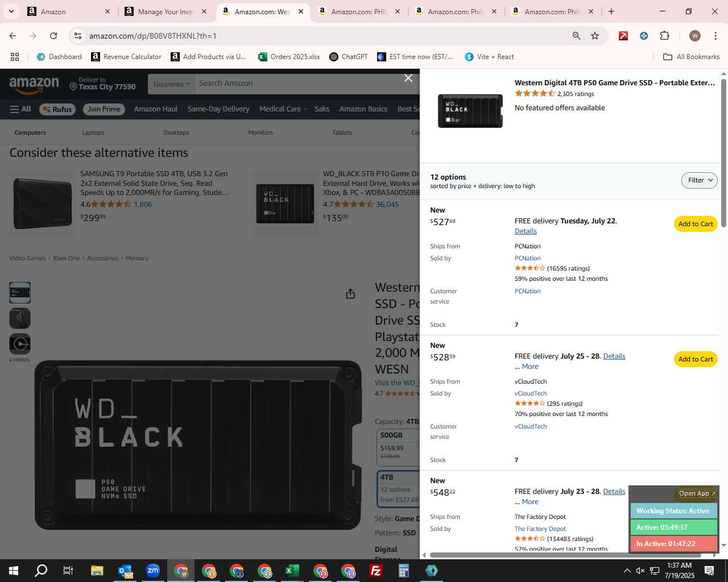Open FileZilla from the taskbar
This screenshot has height=582, width=728.
pos(376,571)
